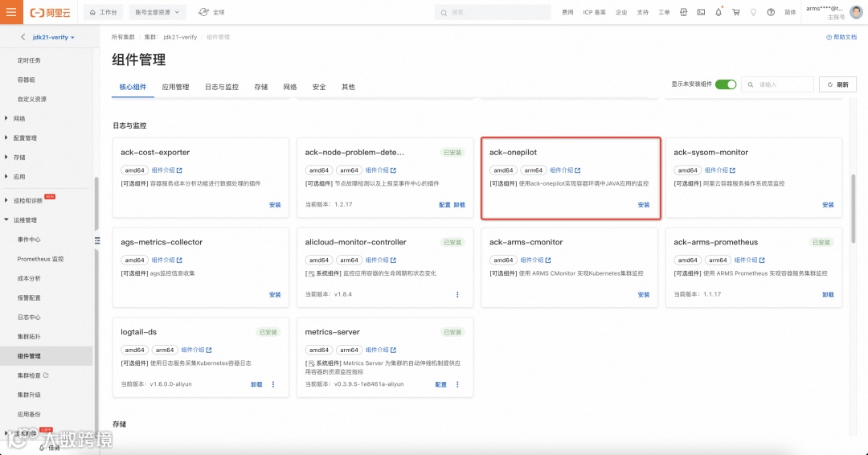
Task: Install ack-onepilot component
Action: pos(643,205)
